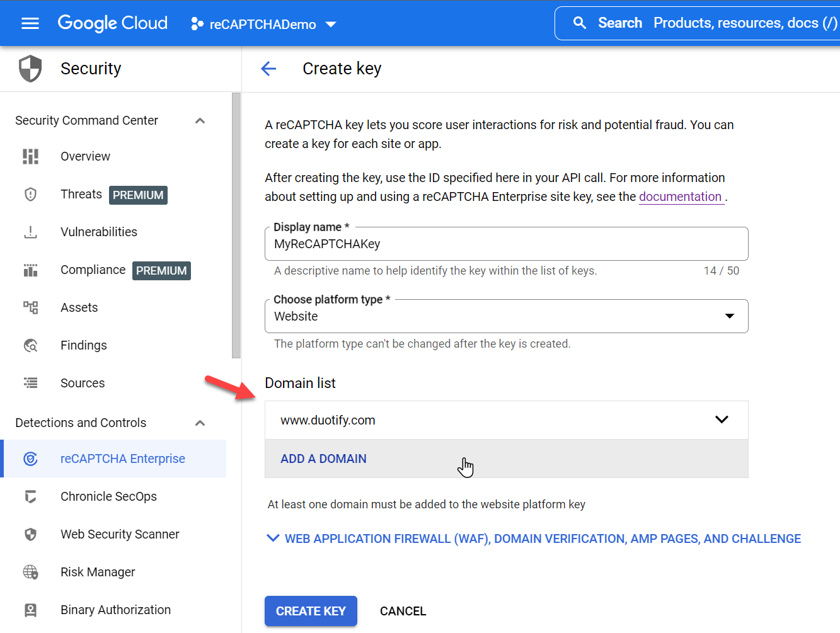Click the search magnifier icon
The height and width of the screenshot is (633, 840).
580,23
